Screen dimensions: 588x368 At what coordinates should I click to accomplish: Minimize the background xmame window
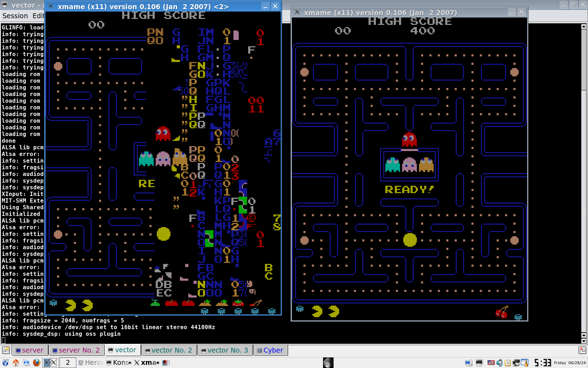(512, 13)
